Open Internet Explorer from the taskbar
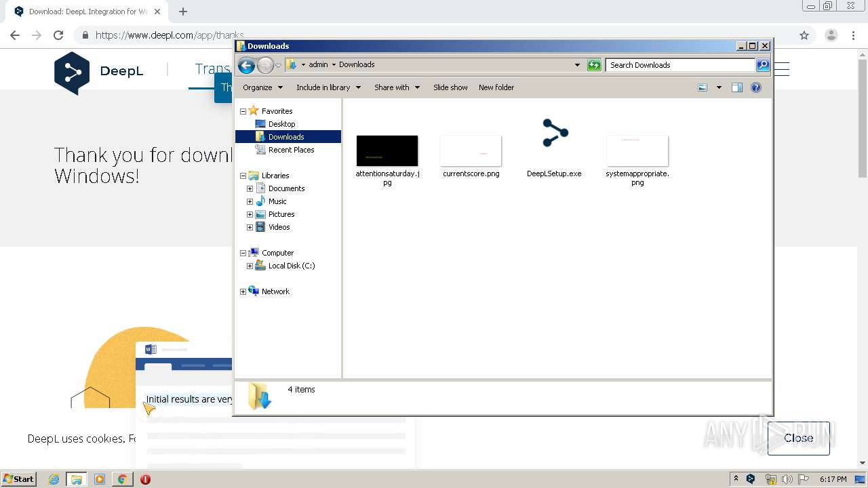 pos(54,479)
